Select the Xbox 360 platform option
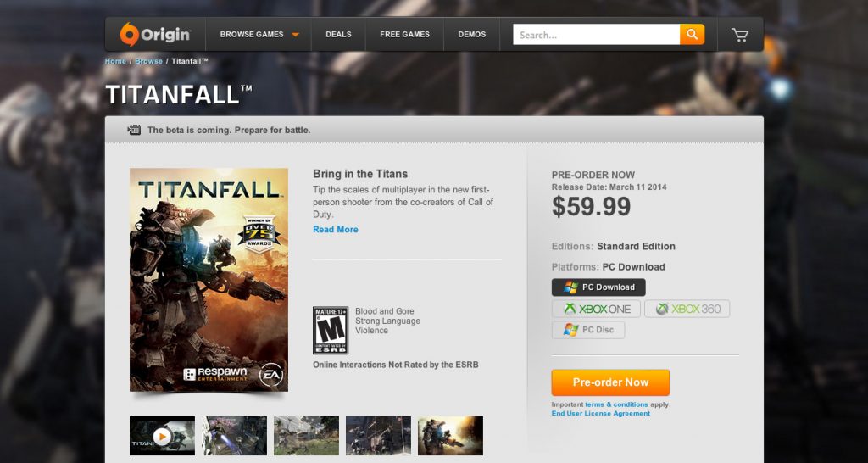 (687, 309)
